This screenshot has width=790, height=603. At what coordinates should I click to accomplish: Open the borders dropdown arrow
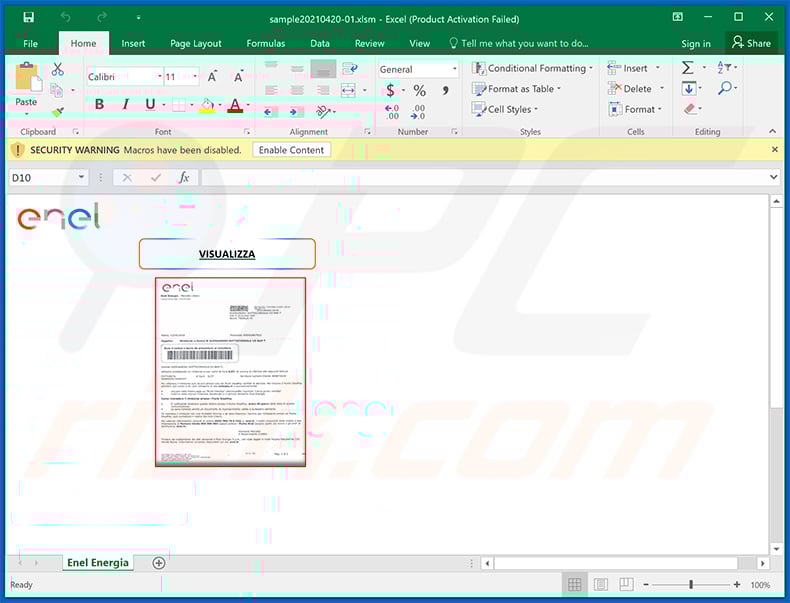coord(191,105)
